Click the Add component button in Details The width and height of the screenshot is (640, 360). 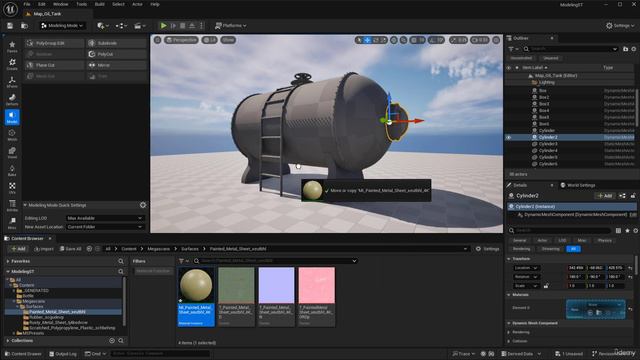[604, 196]
